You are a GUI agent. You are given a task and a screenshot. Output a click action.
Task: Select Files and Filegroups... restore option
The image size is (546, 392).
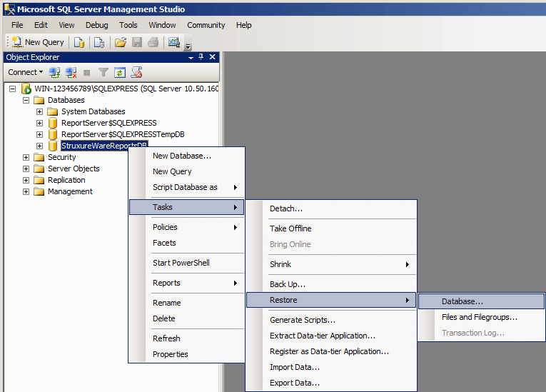coord(479,317)
